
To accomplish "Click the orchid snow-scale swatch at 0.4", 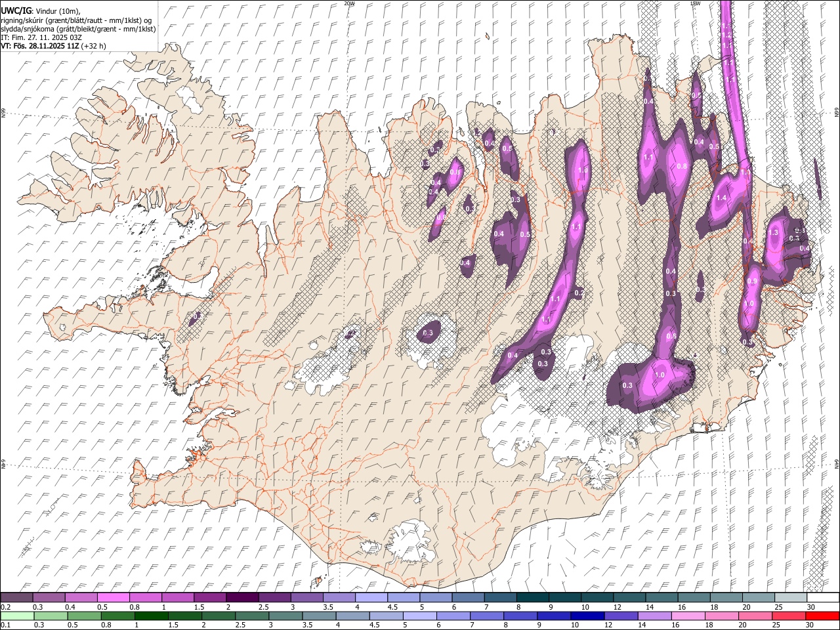I will click(81, 597).
